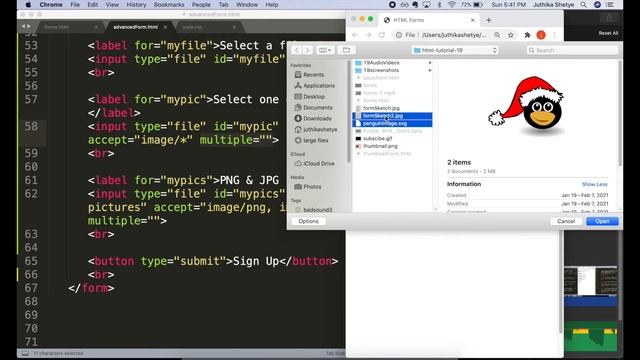The image size is (640, 360).
Task: Click the Chrome forward arrow
Action: [368, 35]
